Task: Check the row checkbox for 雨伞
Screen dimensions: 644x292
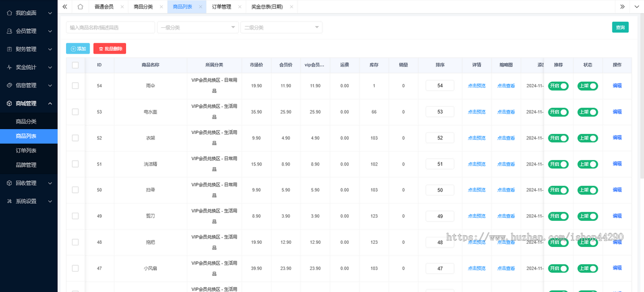Action: tap(75, 86)
